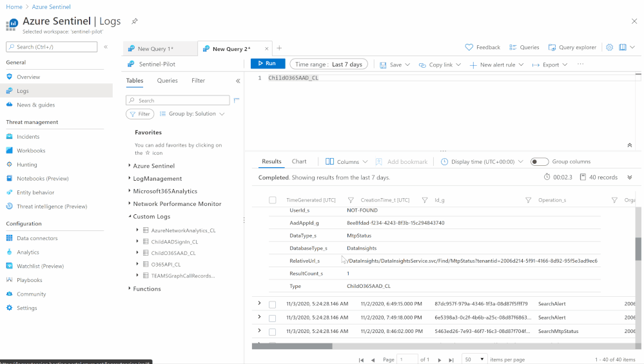The height and width of the screenshot is (364, 644).
Task: Toggle the Group columns switch
Action: [x=540, y=161]
